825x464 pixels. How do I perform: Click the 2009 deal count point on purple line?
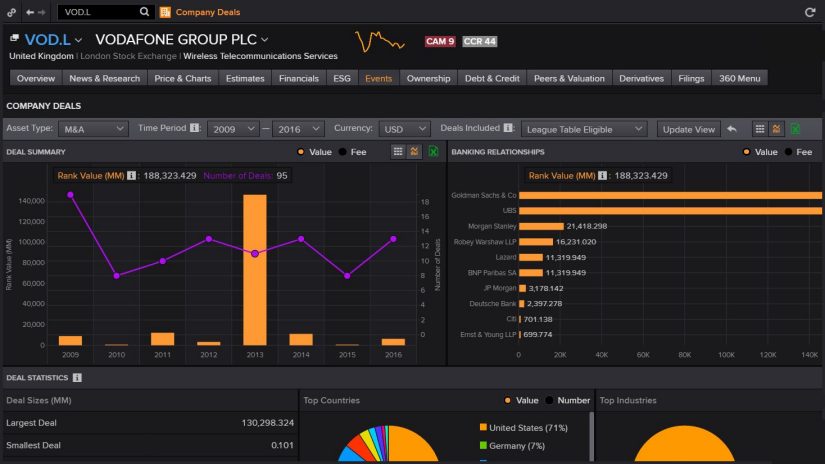(71, 195)
